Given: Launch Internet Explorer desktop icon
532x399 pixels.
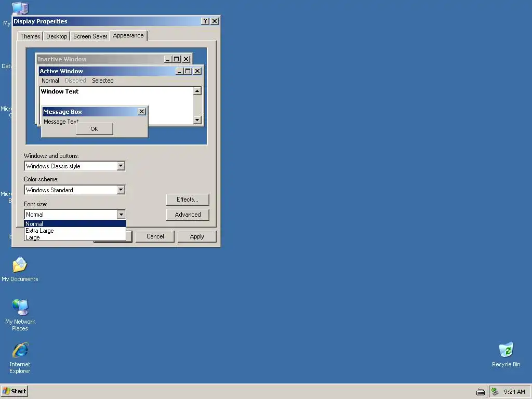Looking at the screenshot, I should point(20,358).
